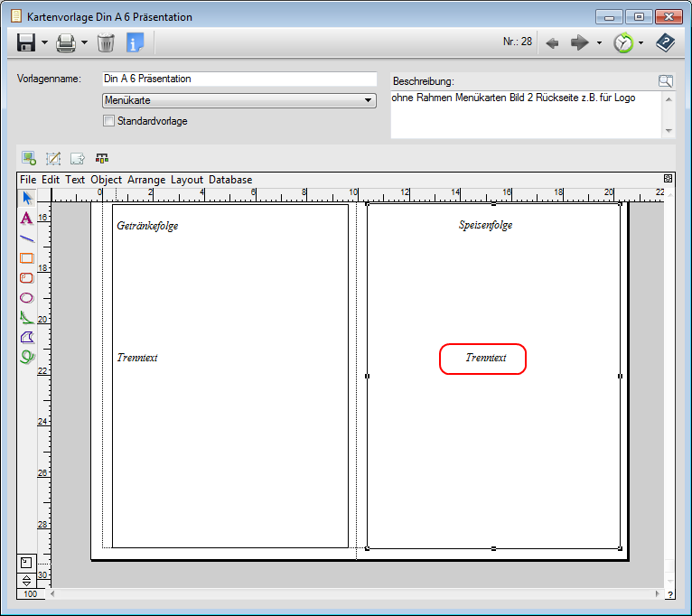Select the Text tool (letter A)
This screenshot has height=616, width=692.
pyautogui.click(x=26, y=218)
